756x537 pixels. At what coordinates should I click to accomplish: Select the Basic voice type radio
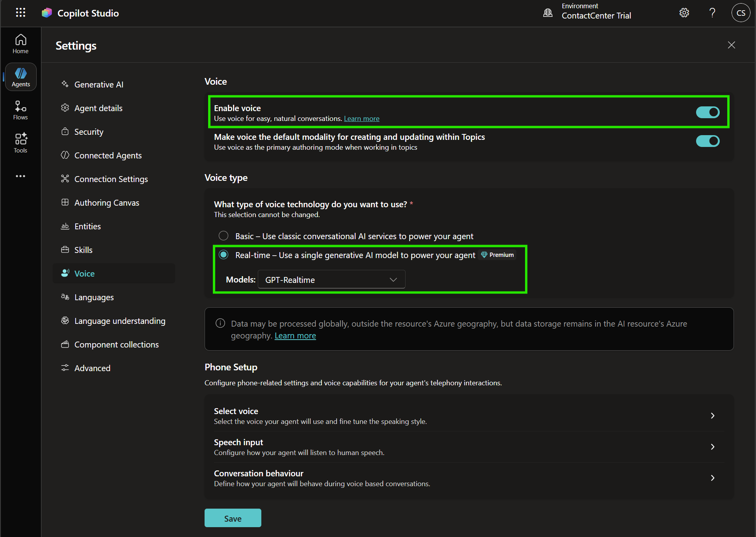223,236
